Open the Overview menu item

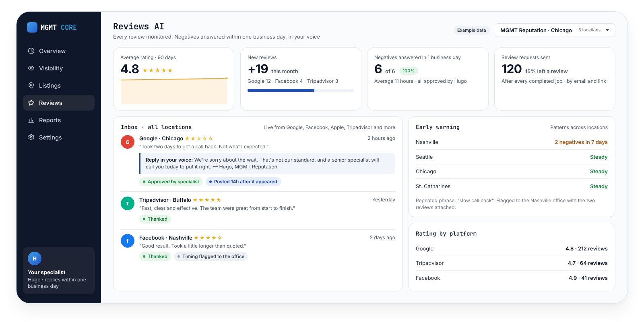(59, 51)
